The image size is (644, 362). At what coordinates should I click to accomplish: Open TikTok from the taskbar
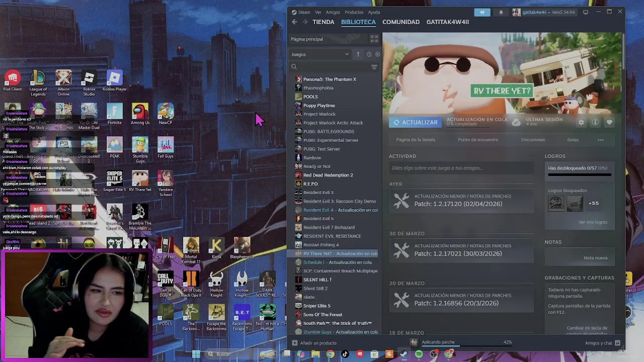345,354
